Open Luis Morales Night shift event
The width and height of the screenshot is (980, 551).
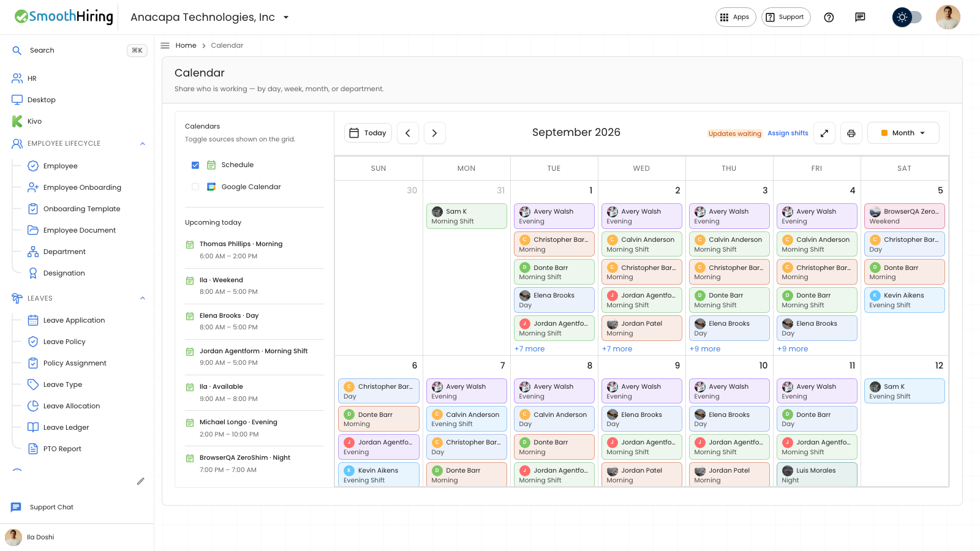tap(817, 474)
